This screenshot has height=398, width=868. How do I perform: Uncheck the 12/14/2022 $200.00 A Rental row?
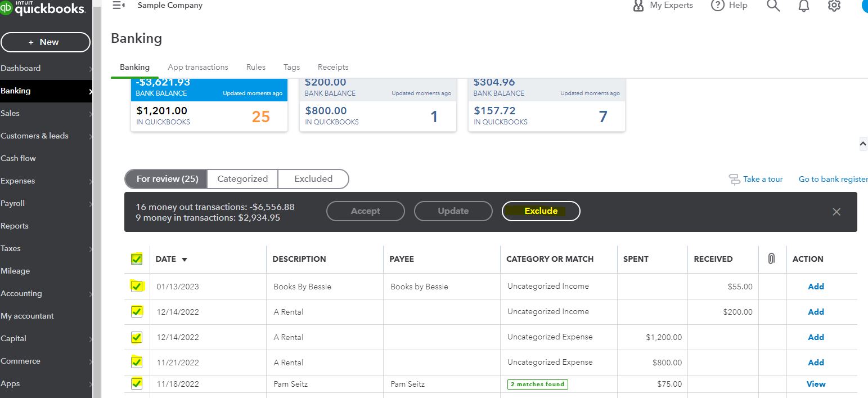pos(137,311)
